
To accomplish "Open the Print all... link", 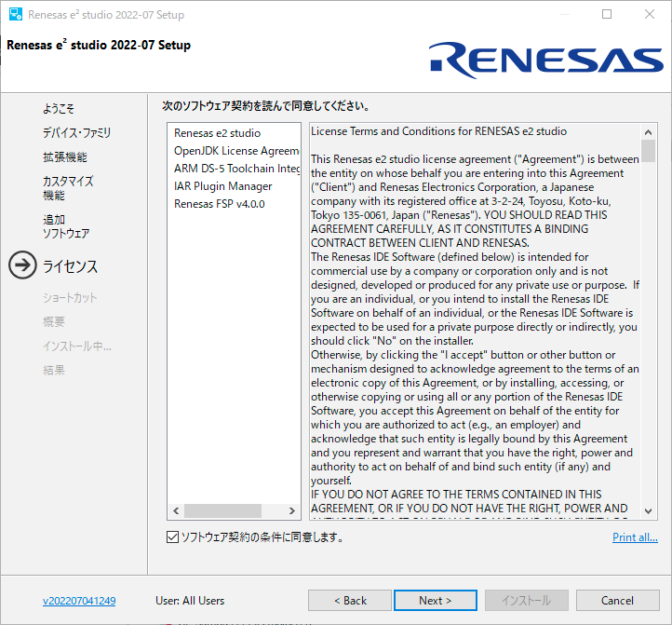I will (635, 537).
